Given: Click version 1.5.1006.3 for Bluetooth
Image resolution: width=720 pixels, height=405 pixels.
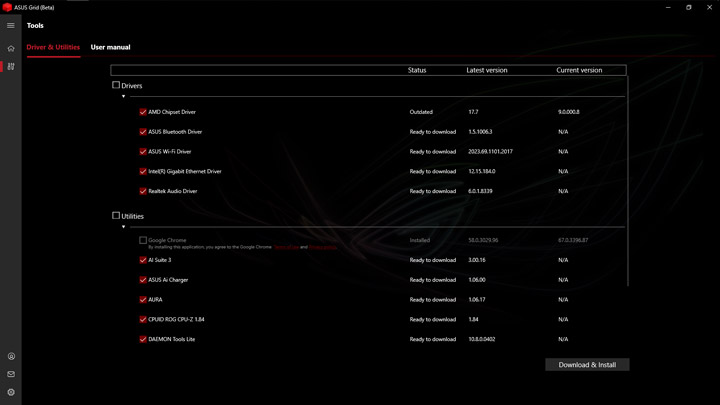Looking at the screenshot, I should 480,132.
